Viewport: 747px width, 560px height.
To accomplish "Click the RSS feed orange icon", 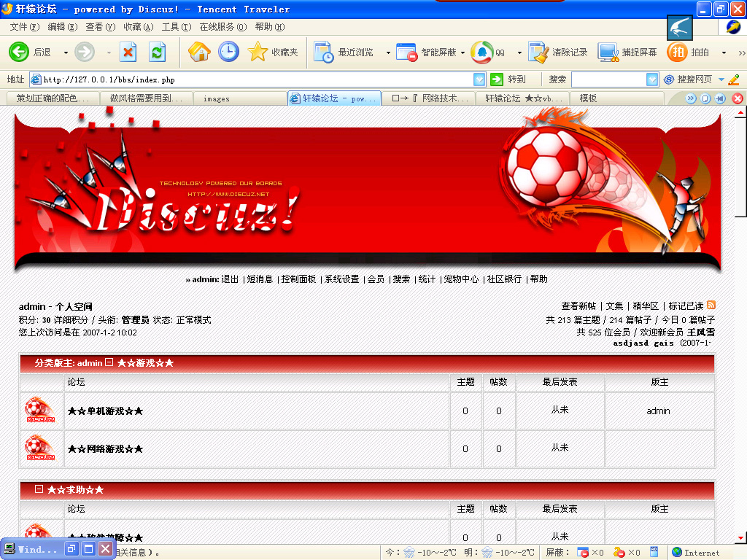I will [711, 305].
